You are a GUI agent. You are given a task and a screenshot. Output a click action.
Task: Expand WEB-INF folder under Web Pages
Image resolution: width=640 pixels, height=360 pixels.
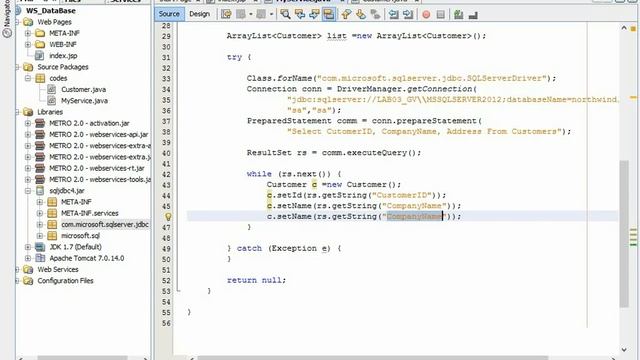click(x=28, y=44)
